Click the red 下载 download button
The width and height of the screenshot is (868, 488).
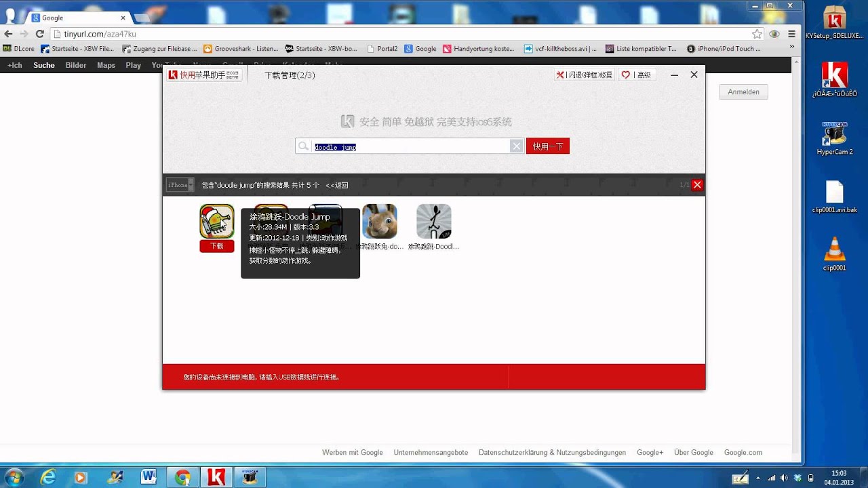coord(217,246)
